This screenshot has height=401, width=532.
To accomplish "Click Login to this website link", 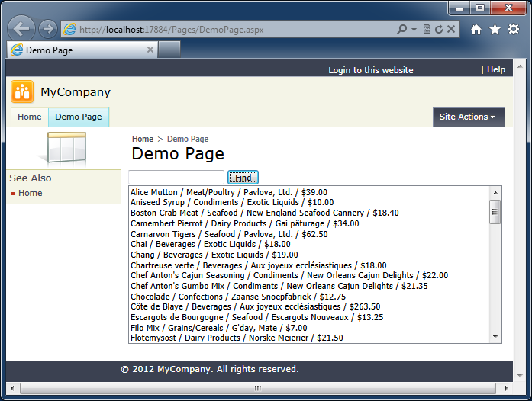I will (370, 70).
